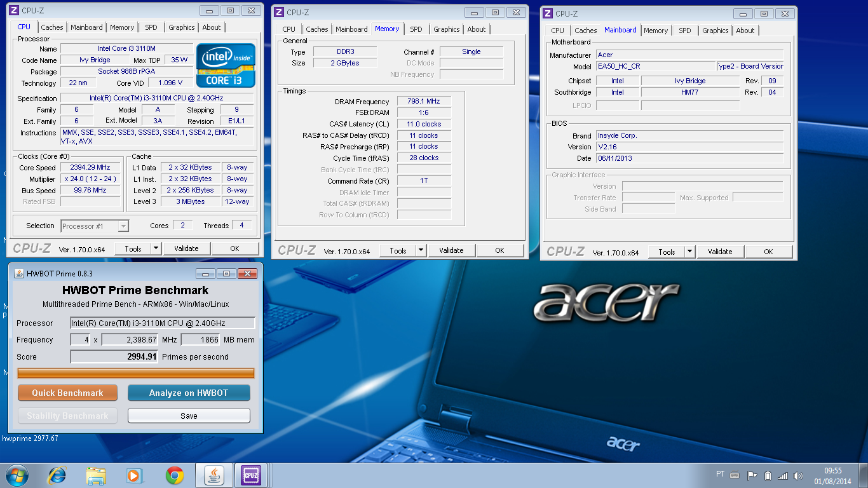Click Tools button in the CPU window
Screen dimensions: 868x488
[133, 248]
